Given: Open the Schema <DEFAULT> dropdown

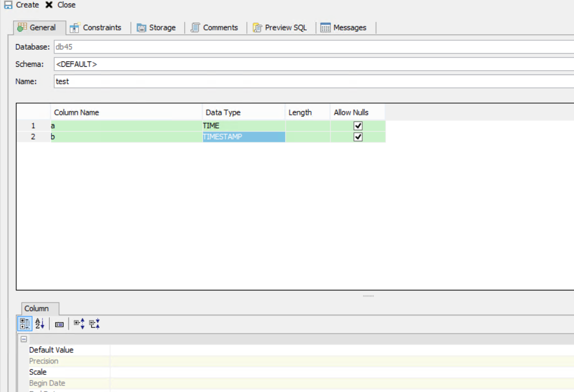Looking at the screenshot, I should tap(314, 64).
